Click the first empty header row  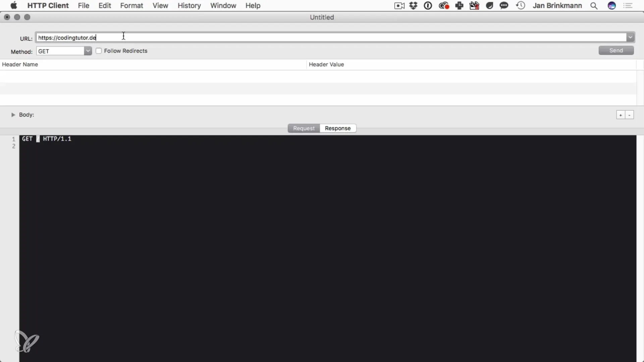point(318,76)
